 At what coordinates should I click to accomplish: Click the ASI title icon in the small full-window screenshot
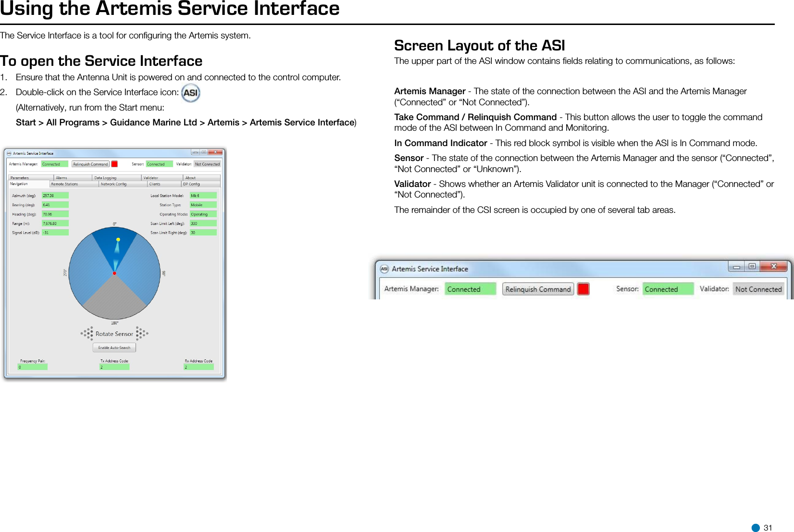point(9,153)
